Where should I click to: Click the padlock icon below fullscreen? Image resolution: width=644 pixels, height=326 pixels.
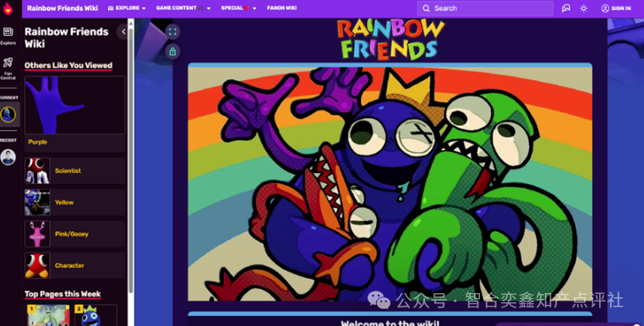(172, 52)
